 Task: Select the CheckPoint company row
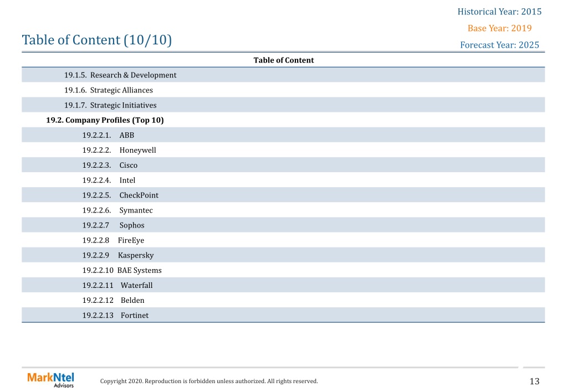pyautogui.click(x=284, y=195)
